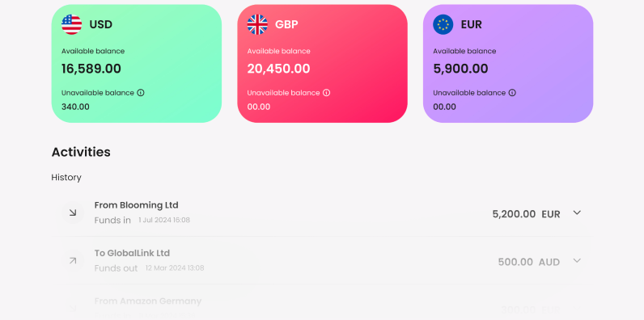The width and height of the screenshot is (644, 320).
Task: Expand the Blooming Ltd transaction chevron
Action: (x=577, y=213)
